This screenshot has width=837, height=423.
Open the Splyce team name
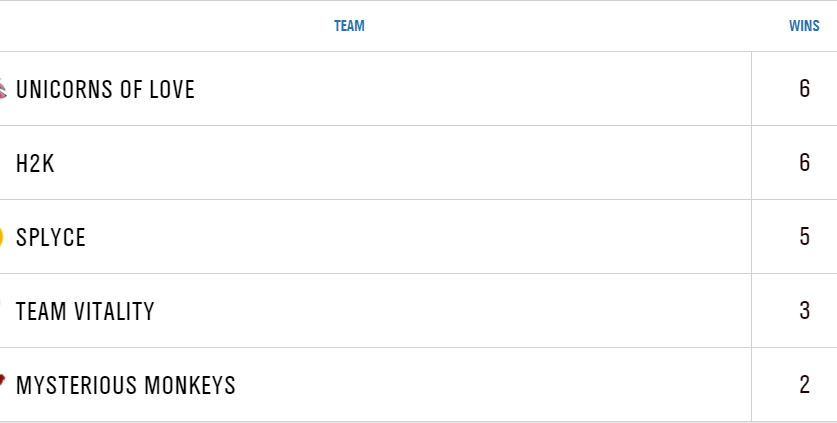tap(51, 238)
